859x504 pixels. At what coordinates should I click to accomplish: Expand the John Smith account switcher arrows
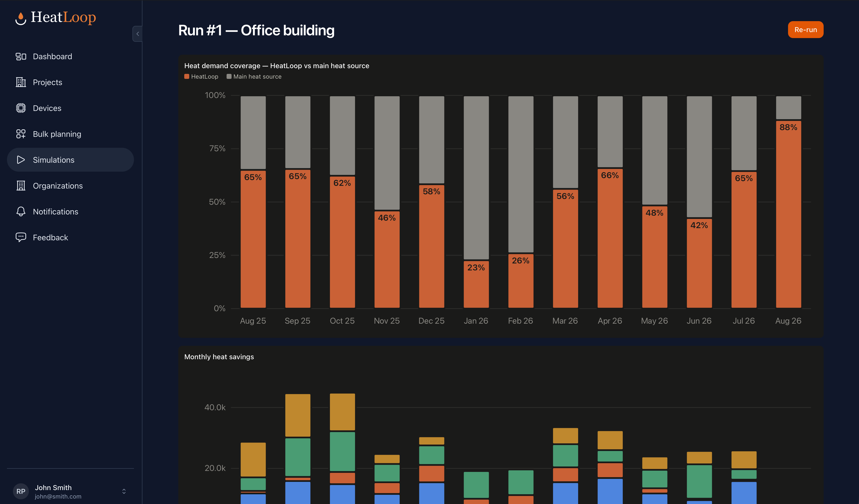pyautogui.click(x=124, y=491)
